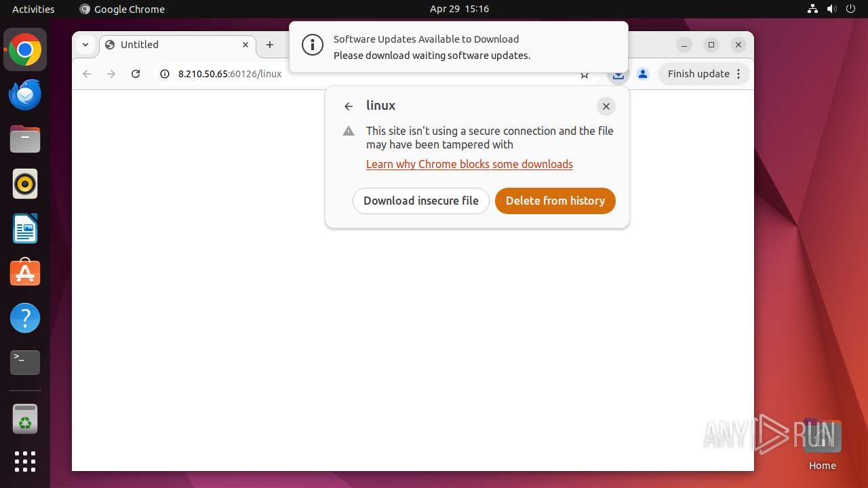Viewport: 868px width, 488px height.
Task: Reload the current page
Action: pos(136,74)
